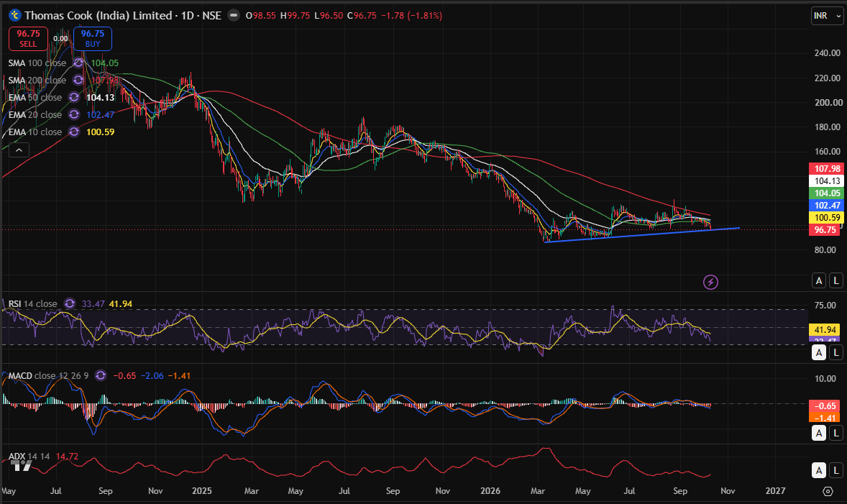This screenshot has height=504, width=847.
Task: Click the red -0.65 MACD axis label
Action: 825,406
